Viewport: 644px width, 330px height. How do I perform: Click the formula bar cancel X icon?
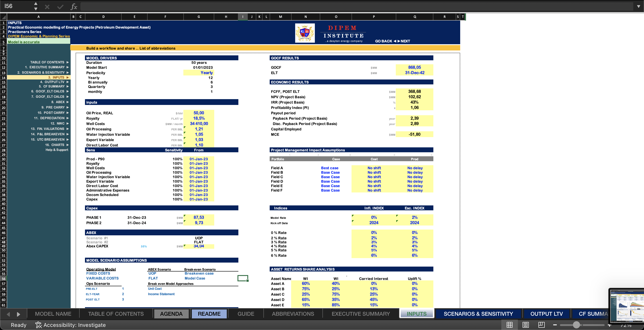pos(47,7)
